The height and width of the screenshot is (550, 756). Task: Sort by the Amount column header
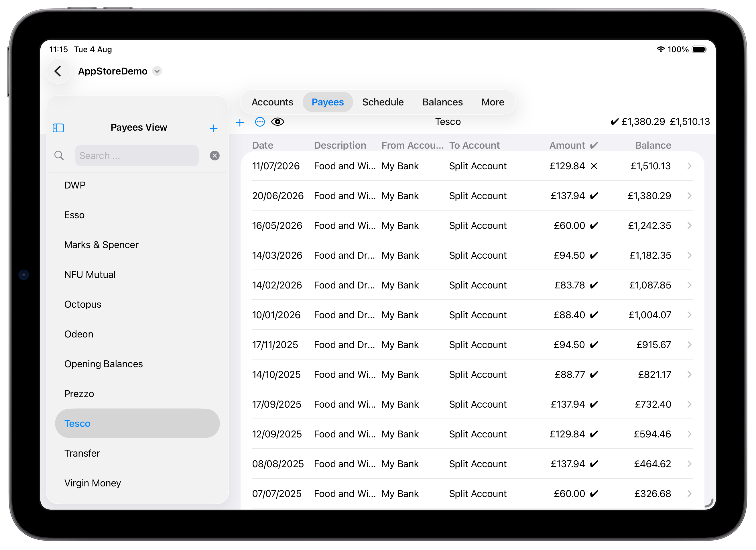[567, 145]
